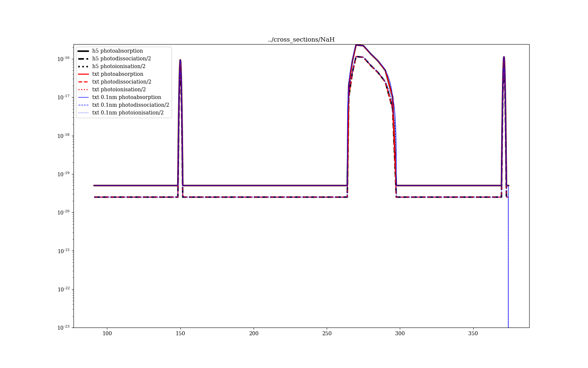Click y-axis tick label 10^-20

[x=63, y=212]
